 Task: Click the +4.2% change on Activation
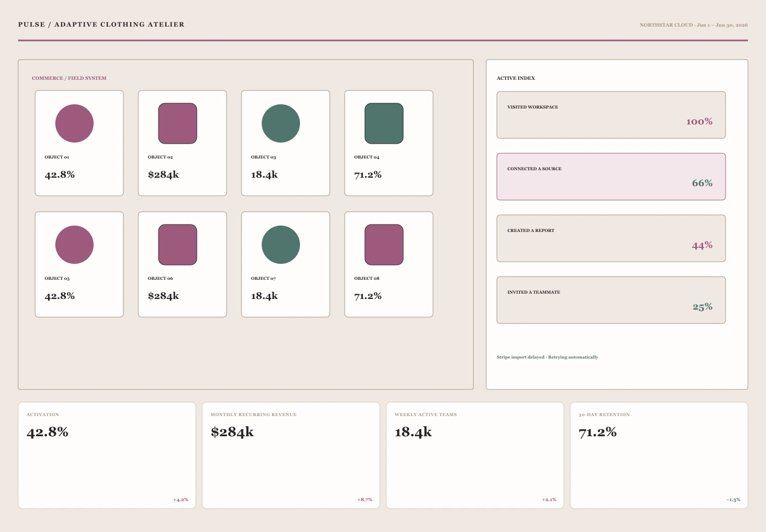pos(180,500)
